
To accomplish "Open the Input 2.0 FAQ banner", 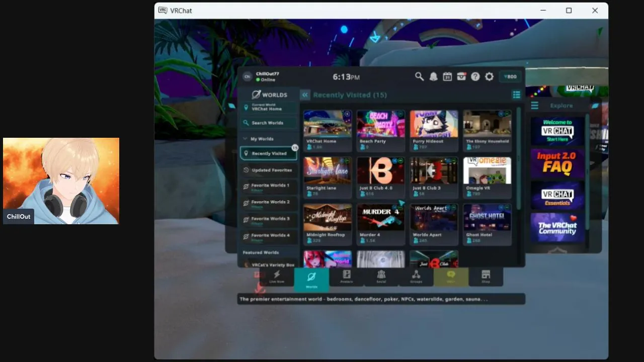I will coord(557,163).
